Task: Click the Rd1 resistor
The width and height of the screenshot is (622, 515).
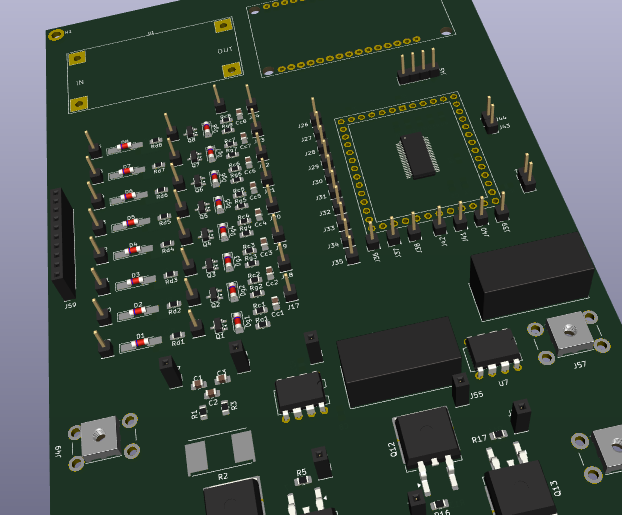Action: click(x=178, y=334)
